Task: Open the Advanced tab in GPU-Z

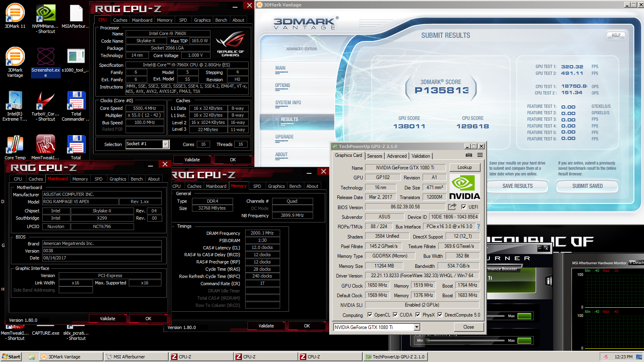Action: (397, 156)
